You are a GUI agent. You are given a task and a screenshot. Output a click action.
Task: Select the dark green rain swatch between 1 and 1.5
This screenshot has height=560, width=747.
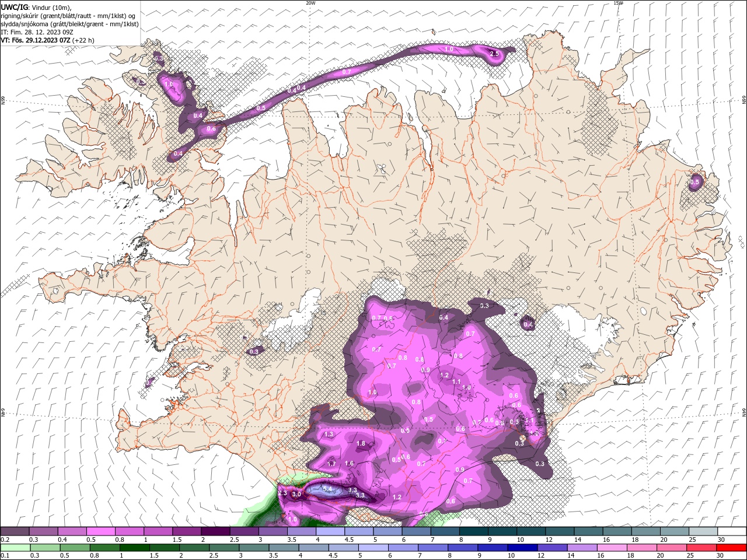pos(135,548)
